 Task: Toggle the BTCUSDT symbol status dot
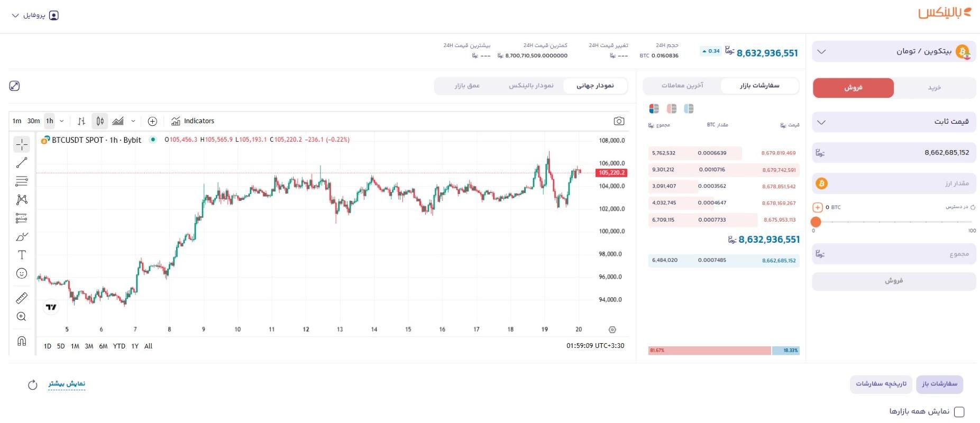[153, 140]
